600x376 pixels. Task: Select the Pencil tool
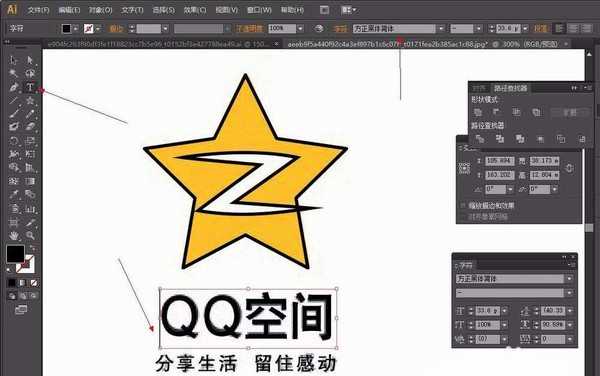pos(30,114)
